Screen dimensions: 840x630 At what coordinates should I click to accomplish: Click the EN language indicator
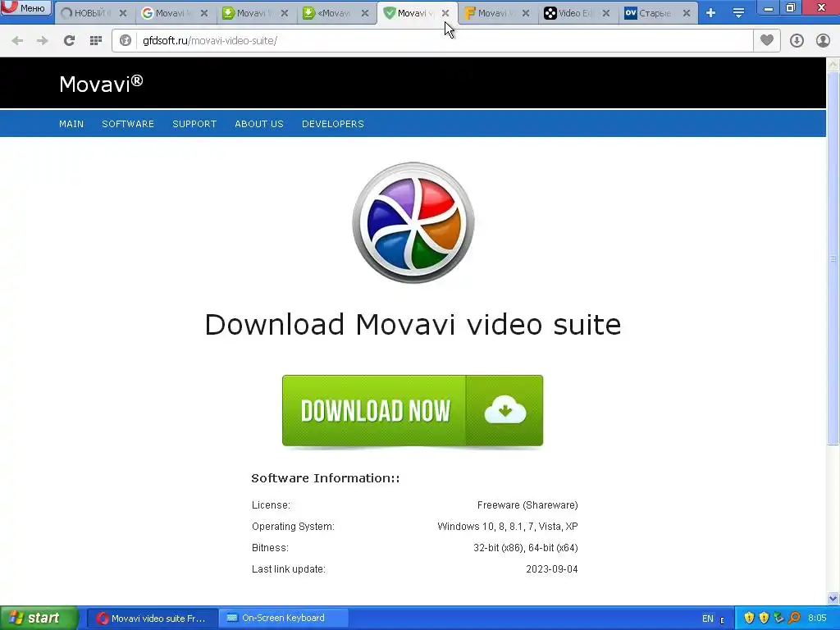[708, 619]
